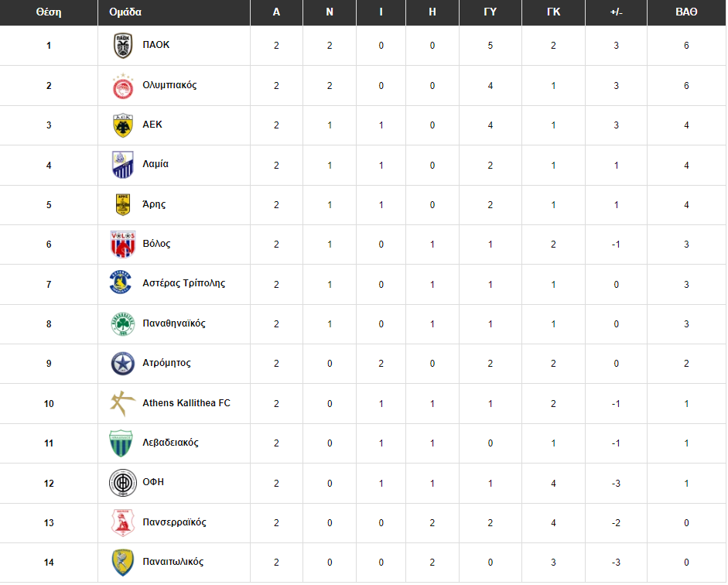Screen dimensions: 728x585
Task: Click the Ολυμπιακός club crest
Action: 122,86
